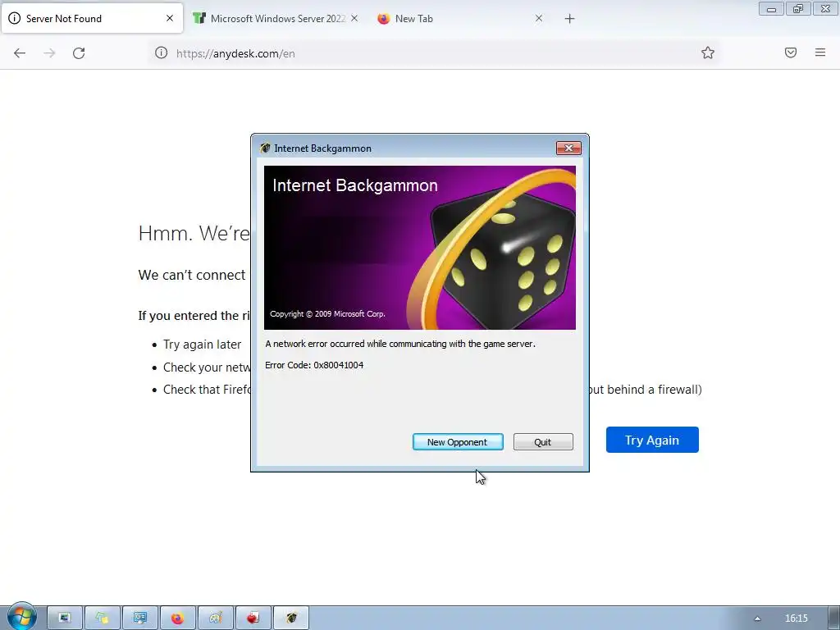The image size is (840, 630).
Task: Click Try Again on Firefox error page
Action: [x=652, y=440]
